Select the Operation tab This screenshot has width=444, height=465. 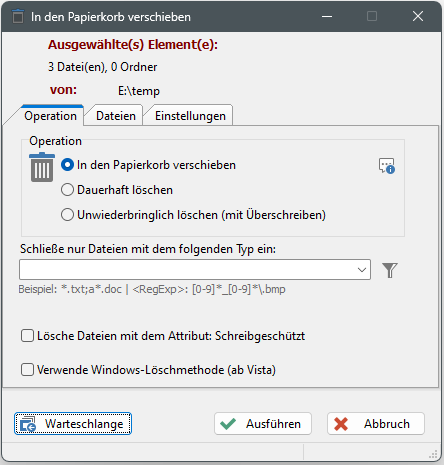(x=50, y=115)
